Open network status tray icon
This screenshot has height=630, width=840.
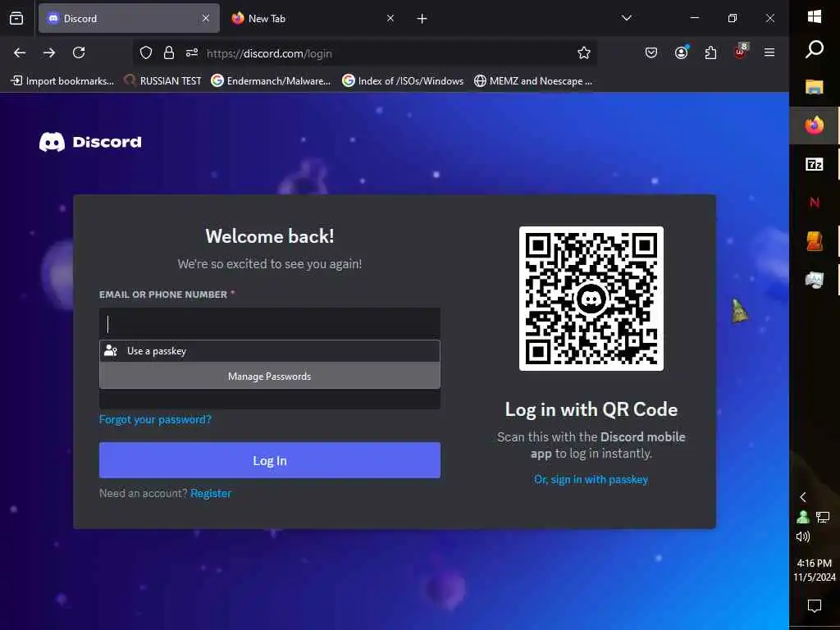click(822, 517)
